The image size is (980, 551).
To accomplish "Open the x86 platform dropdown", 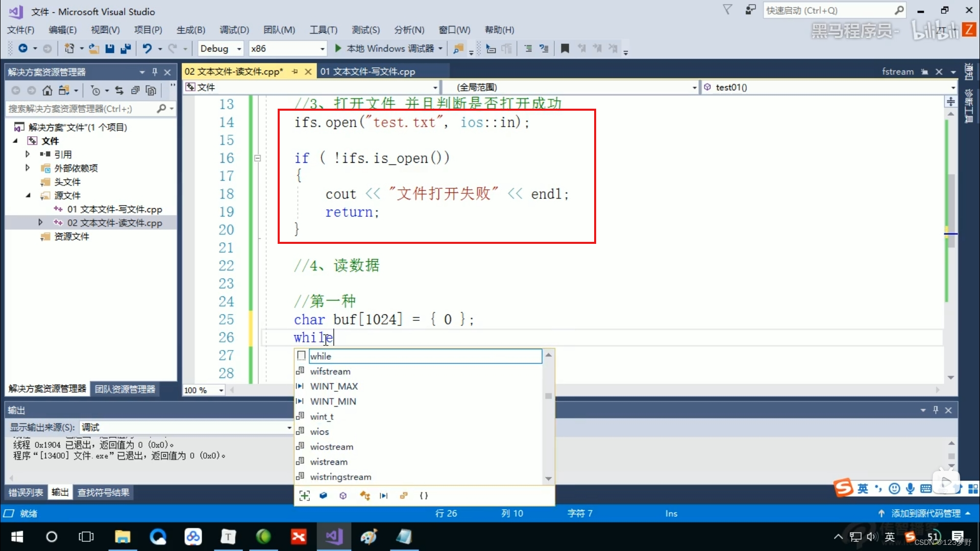I will coord(322,48).
